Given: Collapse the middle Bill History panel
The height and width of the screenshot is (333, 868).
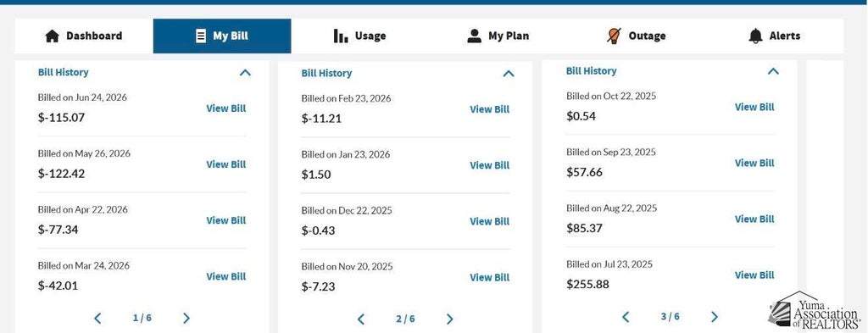Looking at the screenshot, I should click(x=509, y=74).
